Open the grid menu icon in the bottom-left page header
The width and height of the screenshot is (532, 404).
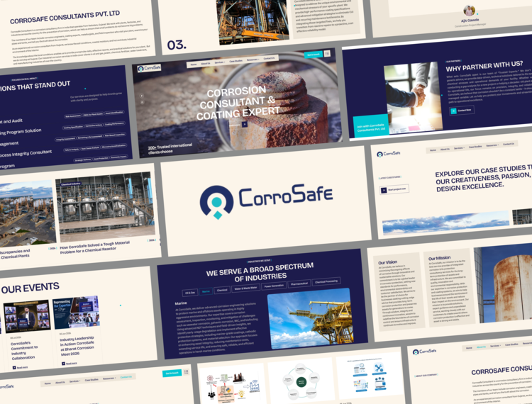pyautogui.click(x=187, y=372)
